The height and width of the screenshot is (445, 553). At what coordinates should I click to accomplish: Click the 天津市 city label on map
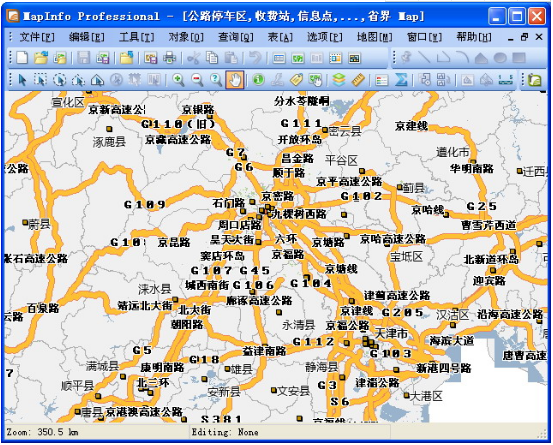(x=391, y=333)
